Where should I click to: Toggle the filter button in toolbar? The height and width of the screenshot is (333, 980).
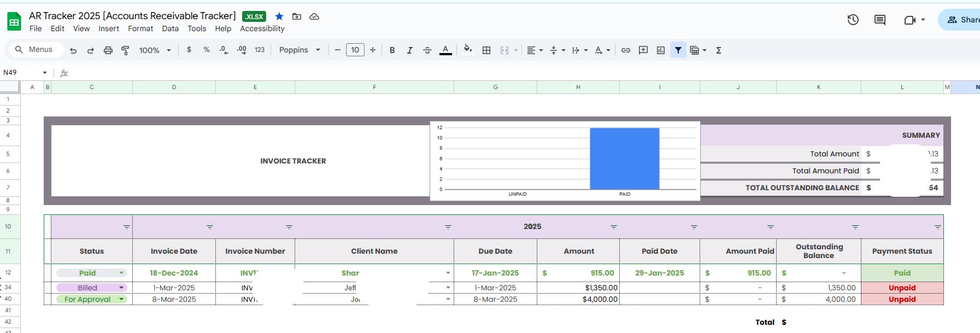point(678,50)
